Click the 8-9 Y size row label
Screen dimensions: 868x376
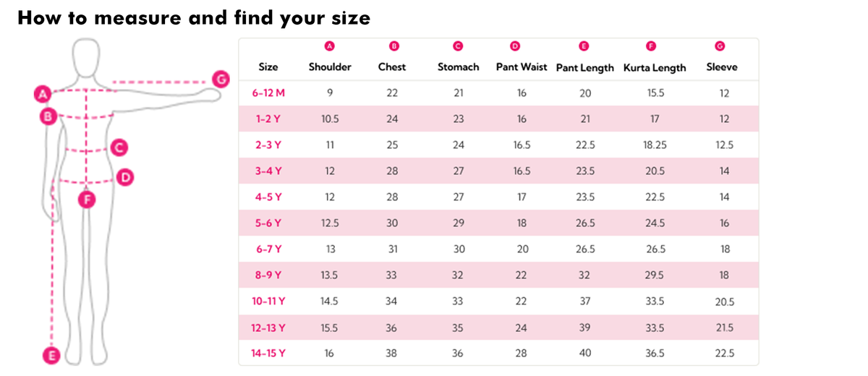click(x=268, y=275)
